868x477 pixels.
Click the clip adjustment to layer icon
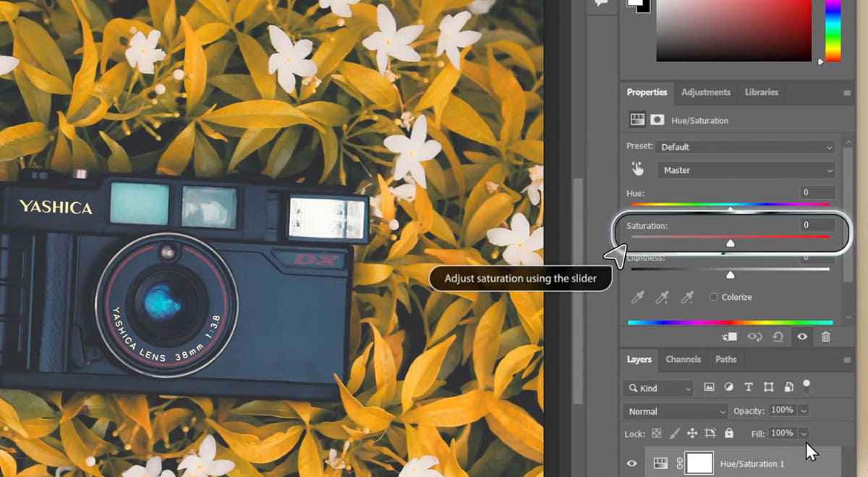pos(729,337)
